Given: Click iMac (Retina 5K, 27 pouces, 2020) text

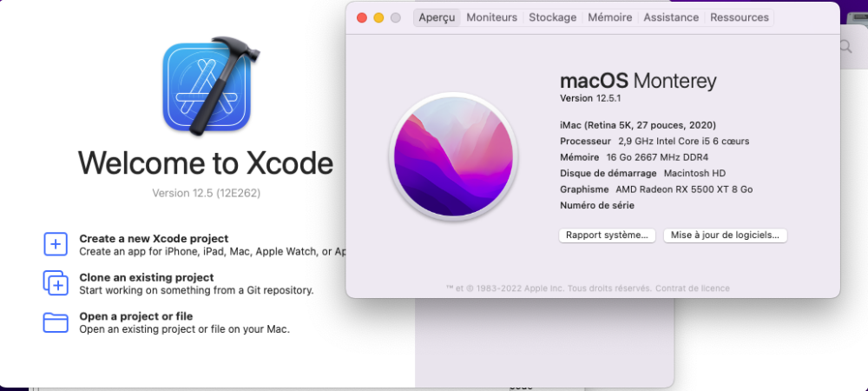Looking at the screenshot, I should pos(638,125).
